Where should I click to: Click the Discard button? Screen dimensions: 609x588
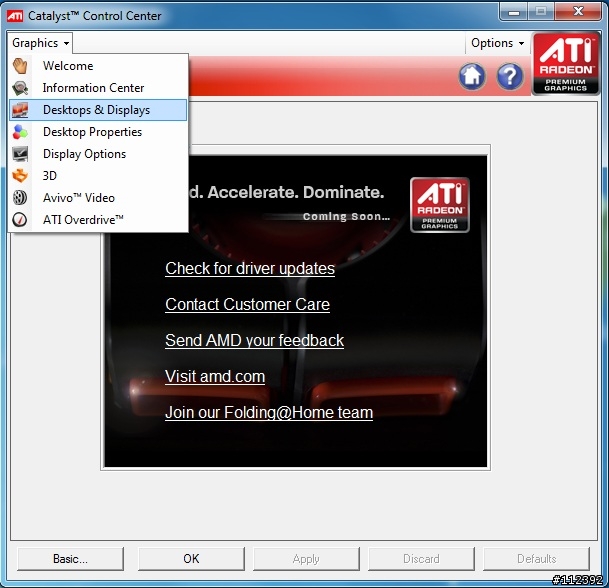pos(421,559)
